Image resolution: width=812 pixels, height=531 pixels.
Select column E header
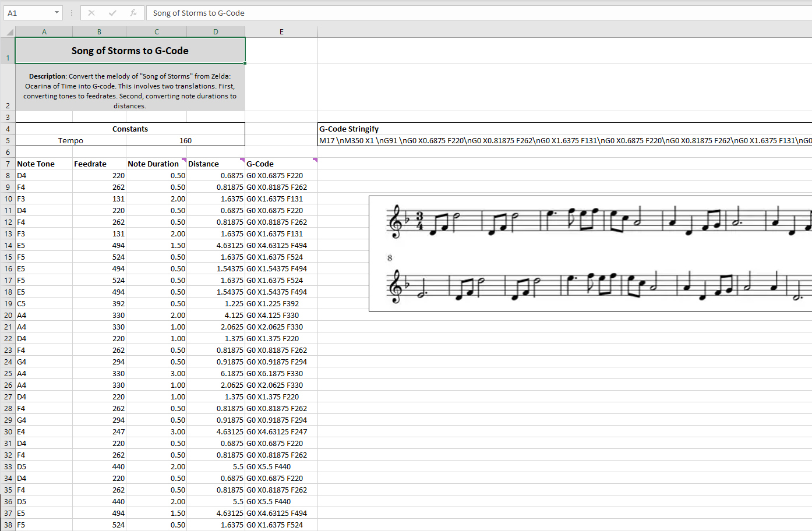(281, 31)
